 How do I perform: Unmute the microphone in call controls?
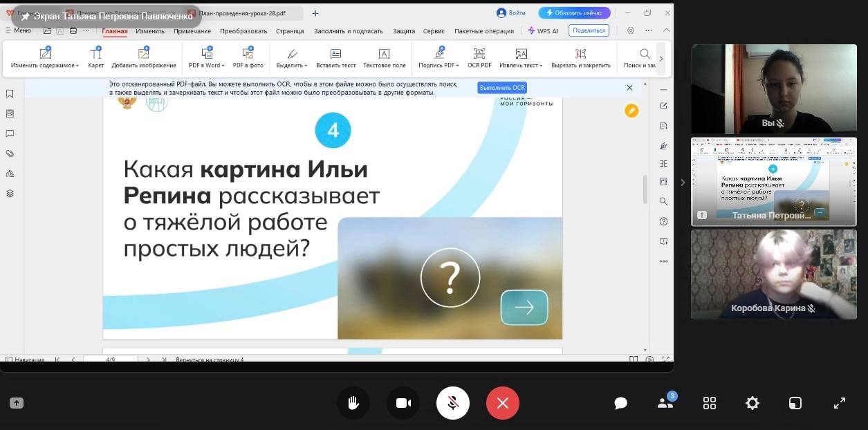coord(453,403)
